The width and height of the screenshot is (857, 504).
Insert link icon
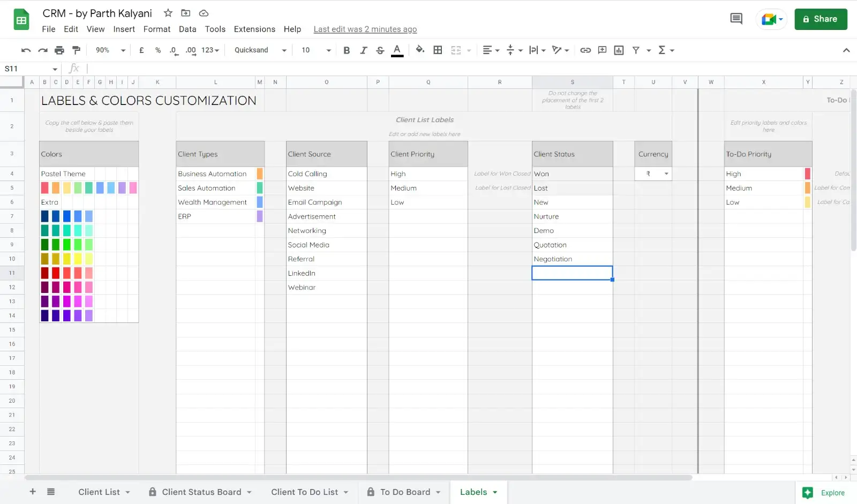(585, 50)
